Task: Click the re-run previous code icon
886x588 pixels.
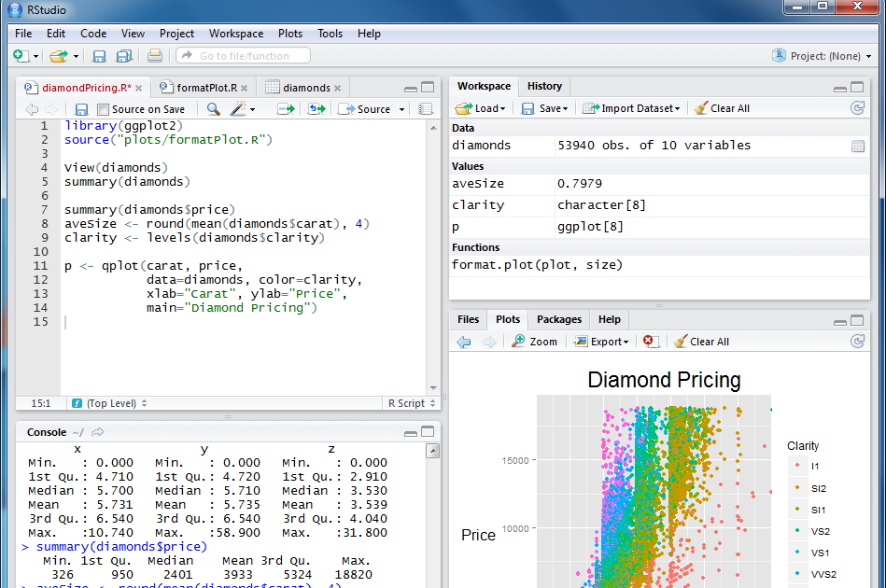Action: click(x=316, y=109)
